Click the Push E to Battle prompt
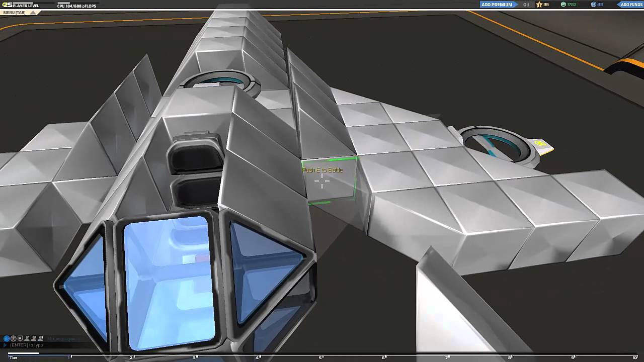Viewport: 644px width, 362px height. pos(323,170)
